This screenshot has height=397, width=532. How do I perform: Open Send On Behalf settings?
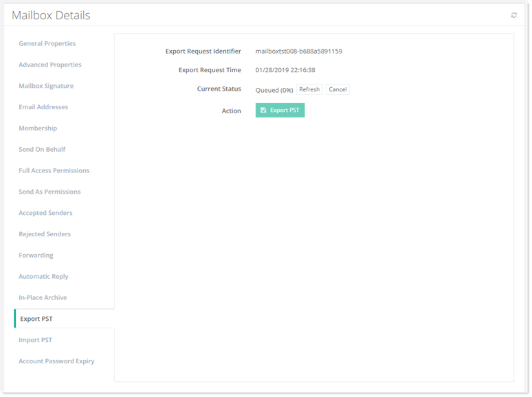coord(42,150)
